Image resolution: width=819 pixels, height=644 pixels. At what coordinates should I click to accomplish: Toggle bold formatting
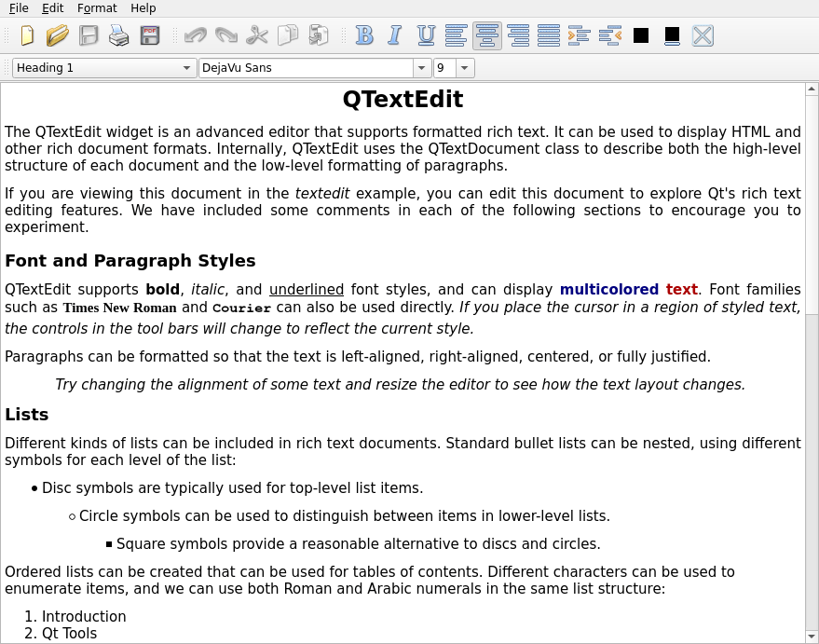coord(364,35)
